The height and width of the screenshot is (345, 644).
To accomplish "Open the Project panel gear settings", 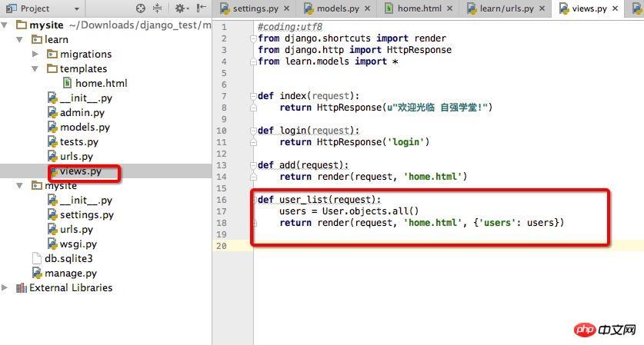I will [181, 8].
